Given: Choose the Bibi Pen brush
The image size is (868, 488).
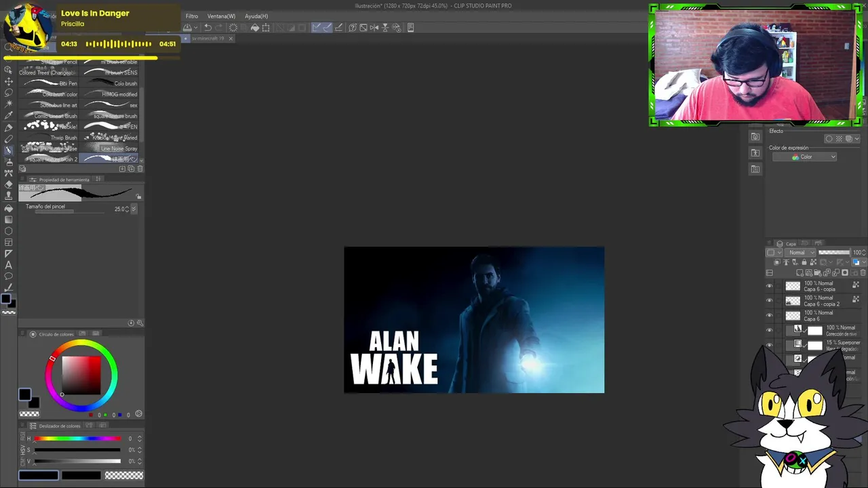Looking at the screenshot, I should (50, 83).
